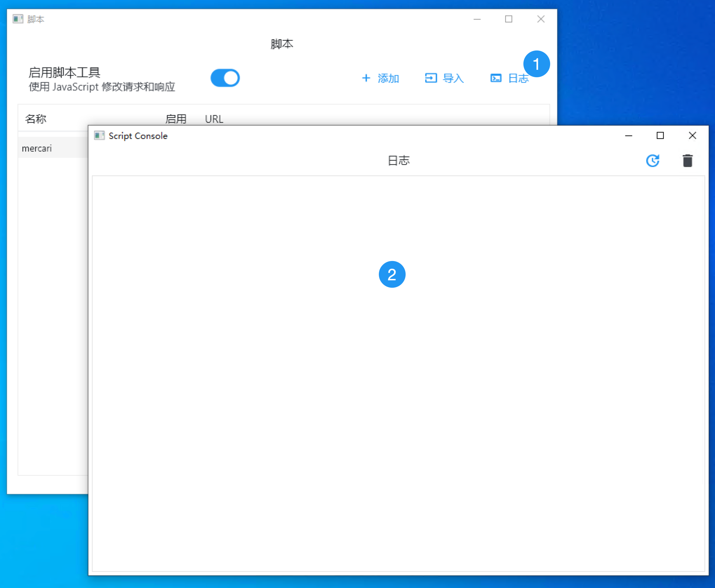Click the URL column header
This screenshot has width=715, height=588.
(214, 119)
